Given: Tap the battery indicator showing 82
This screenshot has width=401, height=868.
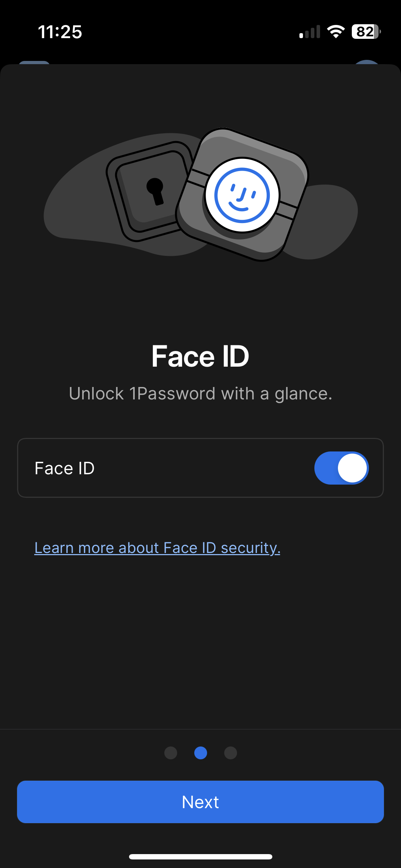Looking at the screenshot, I should 365,32.
